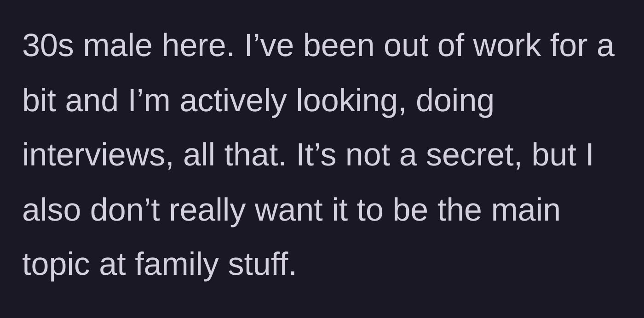Click on the word "family"
Screen dimensions: 644x318
tap(176, 265)
